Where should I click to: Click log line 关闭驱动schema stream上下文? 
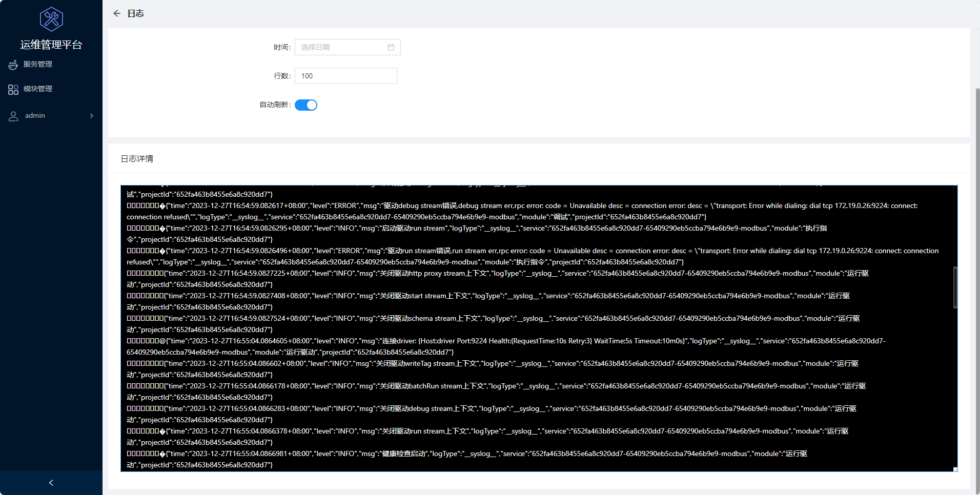tap(493, 324)
